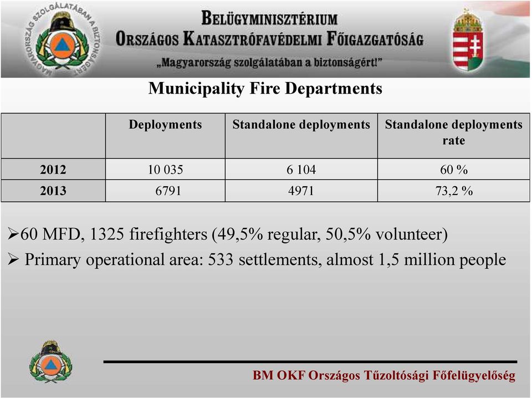
Task: Click the '2012' row label
Action: pyautogui.click(x=53, y=169)
